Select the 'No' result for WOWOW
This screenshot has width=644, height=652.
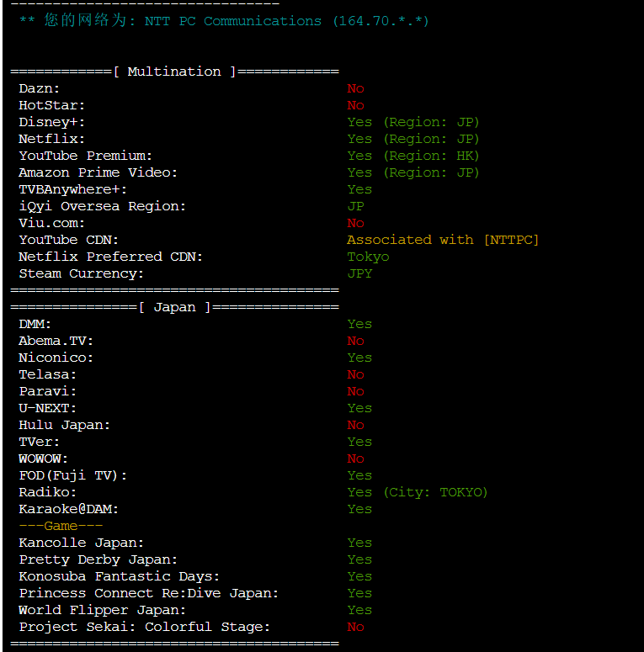pos(356,459)
